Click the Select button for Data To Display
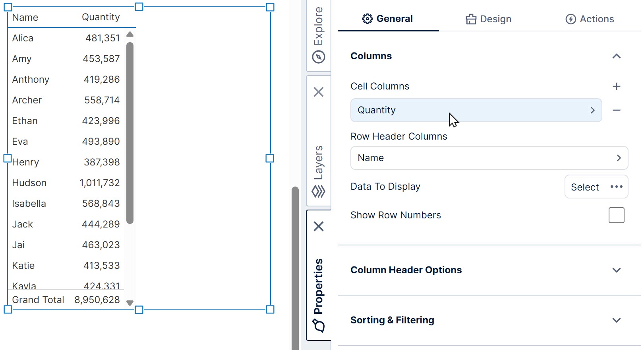The width and height of the screenshot is (644, 350). pyautogui.click(x=585, y=187)
